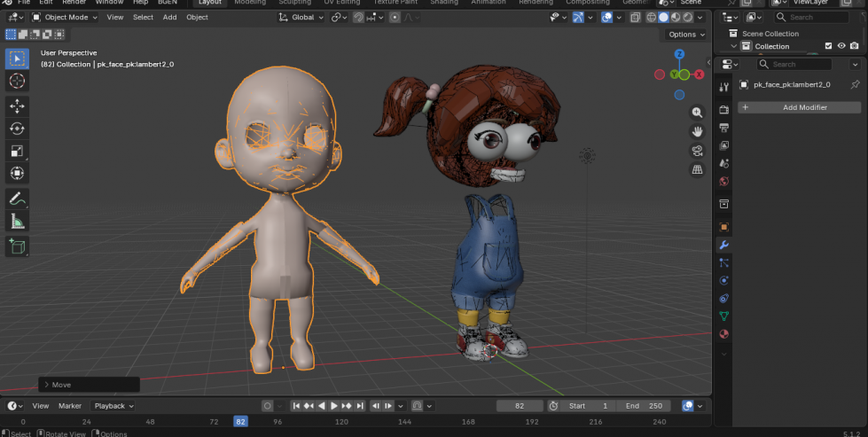
Task: Activate the 3D Cursor tool
Action: point(17,81)
